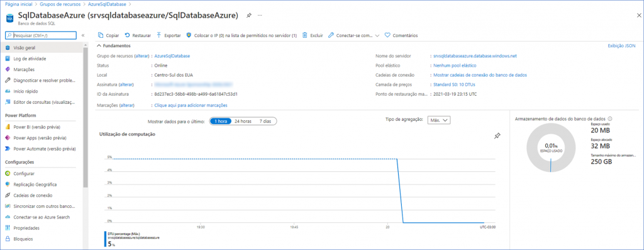This screenshot has height=250, width=644.
Task: Expand the Conectar-se com dropdown
Action: pyautogui.click(x=377, y=35)
